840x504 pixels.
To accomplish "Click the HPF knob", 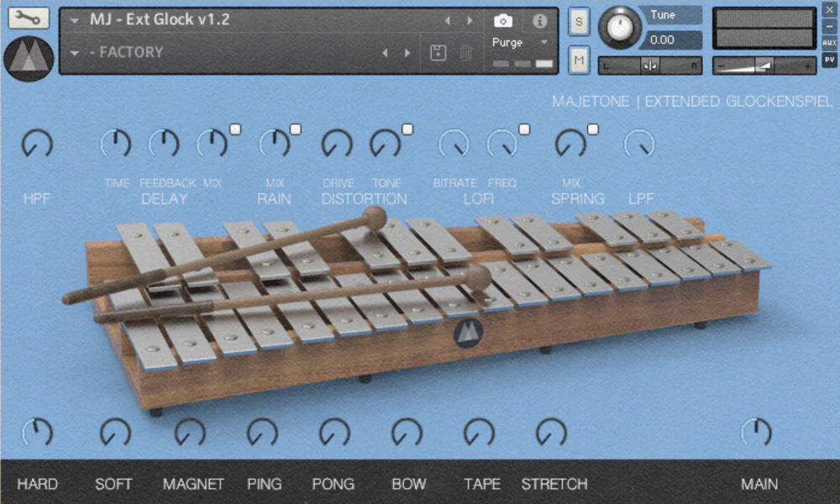I will coord(37,144).
